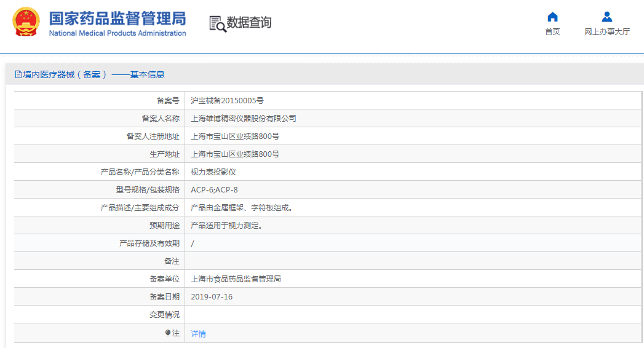Click the 备案单位 label

(164, 279)
